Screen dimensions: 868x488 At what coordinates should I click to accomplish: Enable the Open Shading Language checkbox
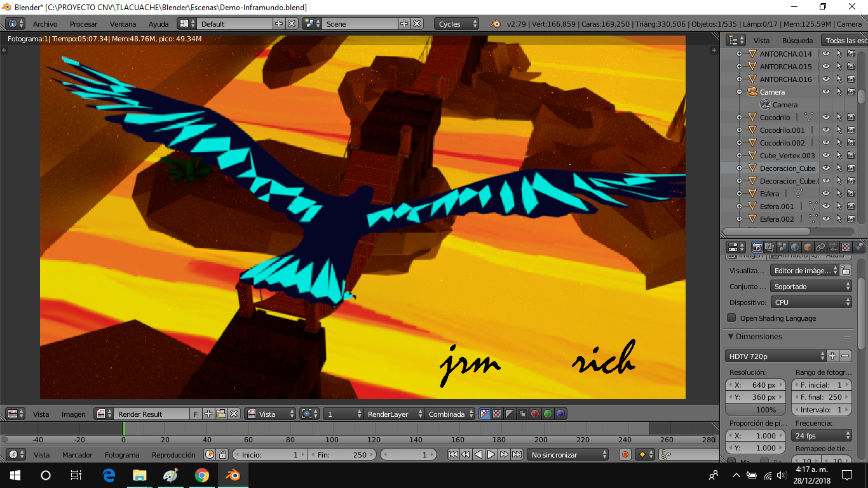(732, 318)
